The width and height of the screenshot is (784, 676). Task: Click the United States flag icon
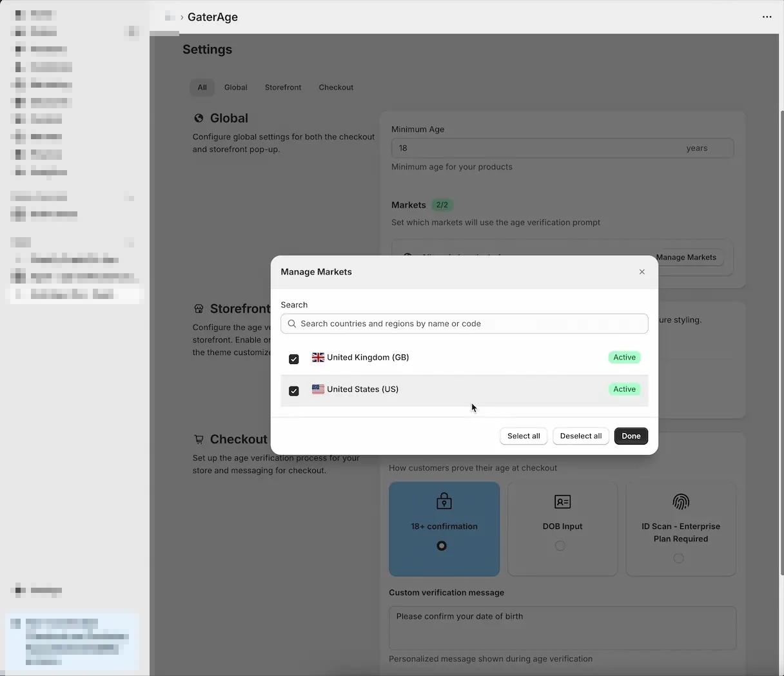318,389
